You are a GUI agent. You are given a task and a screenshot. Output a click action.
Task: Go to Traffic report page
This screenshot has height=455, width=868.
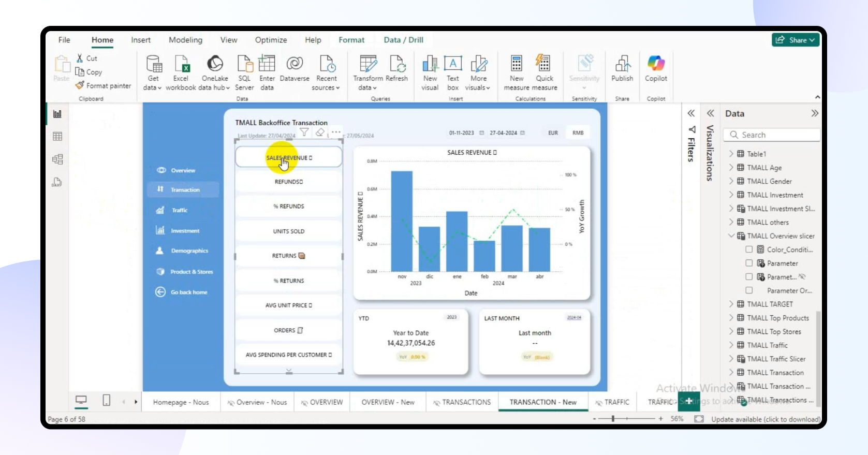pos(180,210)
